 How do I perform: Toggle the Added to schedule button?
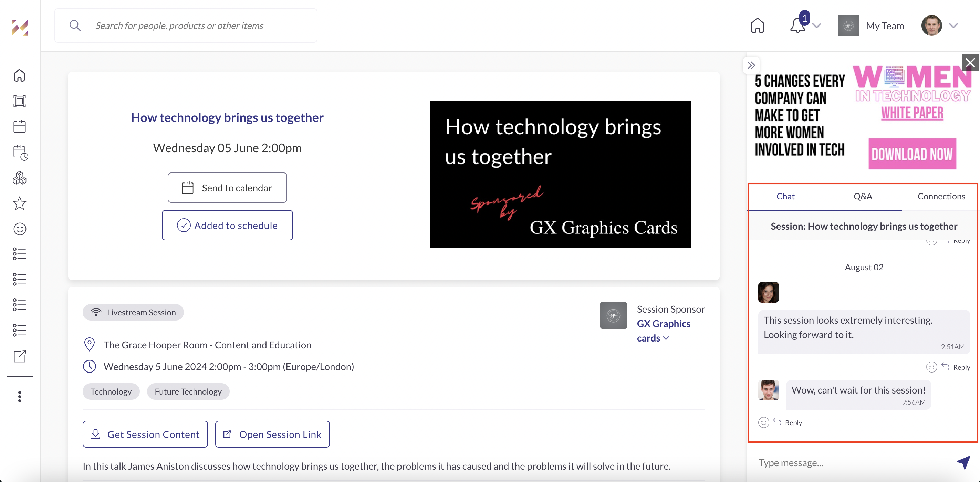227,225
